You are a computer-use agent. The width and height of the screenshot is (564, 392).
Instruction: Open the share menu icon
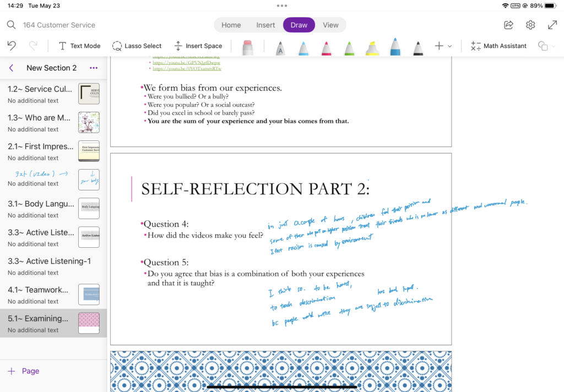[508, 25]
